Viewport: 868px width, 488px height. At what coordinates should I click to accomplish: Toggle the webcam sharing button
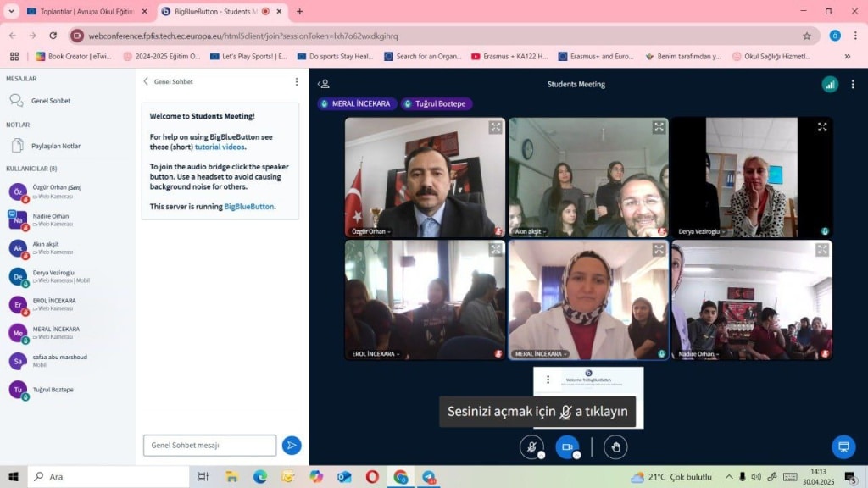click(567, 446)
